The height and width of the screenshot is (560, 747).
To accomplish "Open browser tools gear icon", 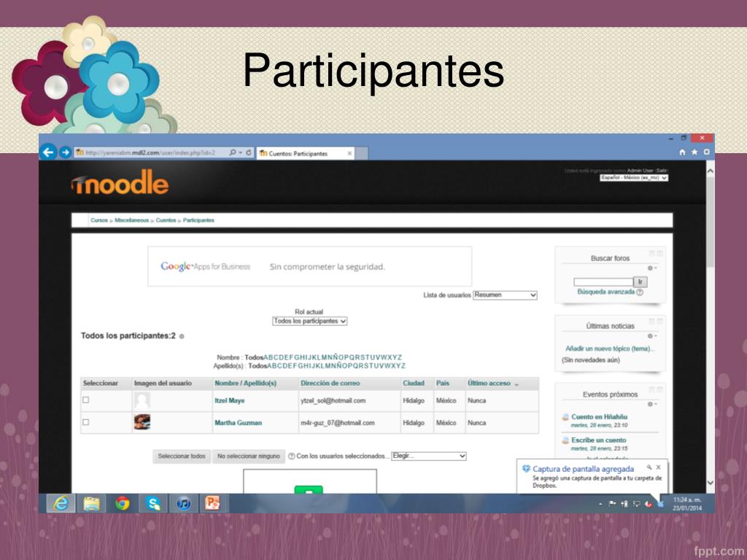I will (706, 152).
